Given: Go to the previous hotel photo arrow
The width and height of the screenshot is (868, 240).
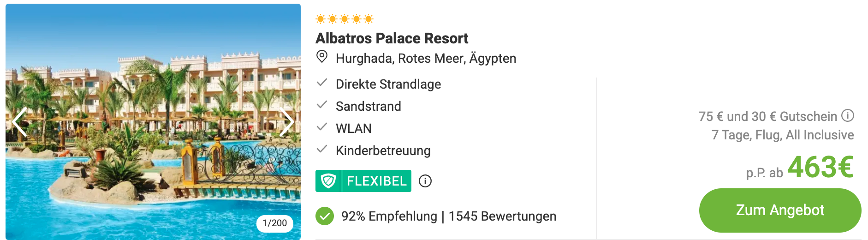Looking at the screenshot, I should pyautogui.click(x=19, y=122).
